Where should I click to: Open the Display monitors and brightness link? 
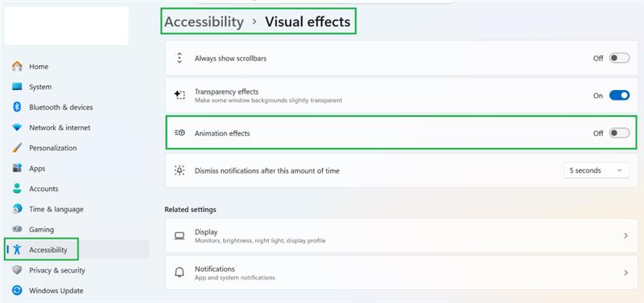pos(401,235)
